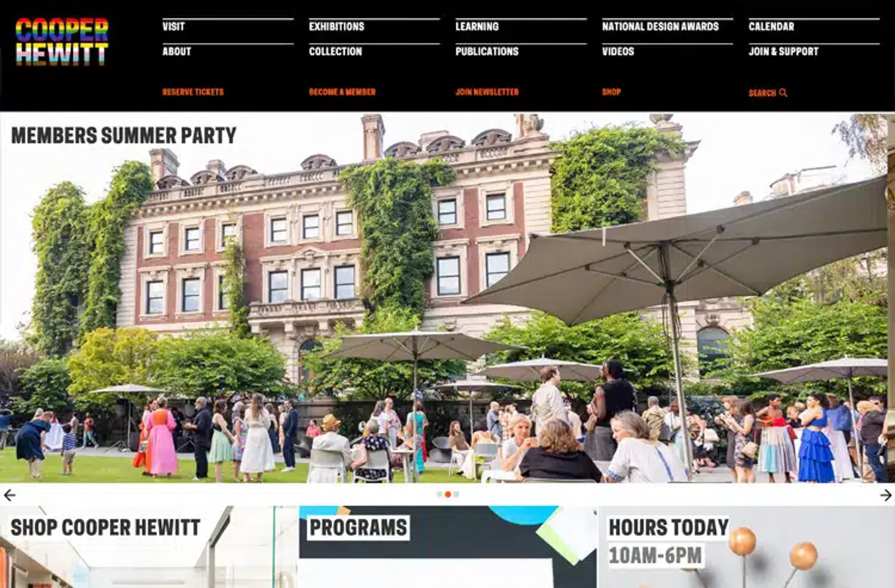Click the 10AM-6PM hours text
Viewport: 895px width, 588px height.
(x=655, y=556)
